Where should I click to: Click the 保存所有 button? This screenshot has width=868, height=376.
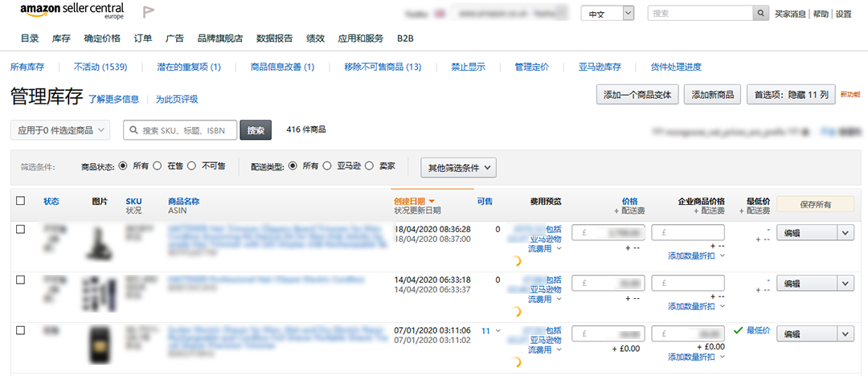click(815, 204)
